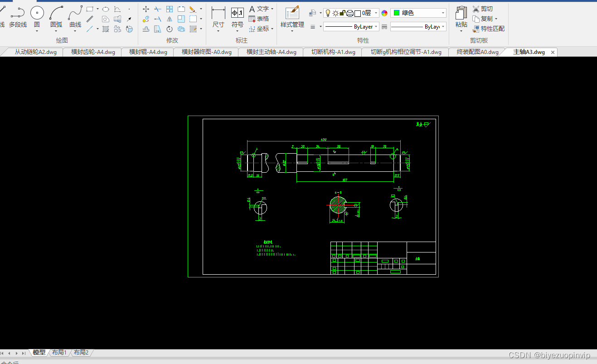Expand the 复制 copy dropdown arrow
Viewport: 597px width, 364px height.
(496, 19)
